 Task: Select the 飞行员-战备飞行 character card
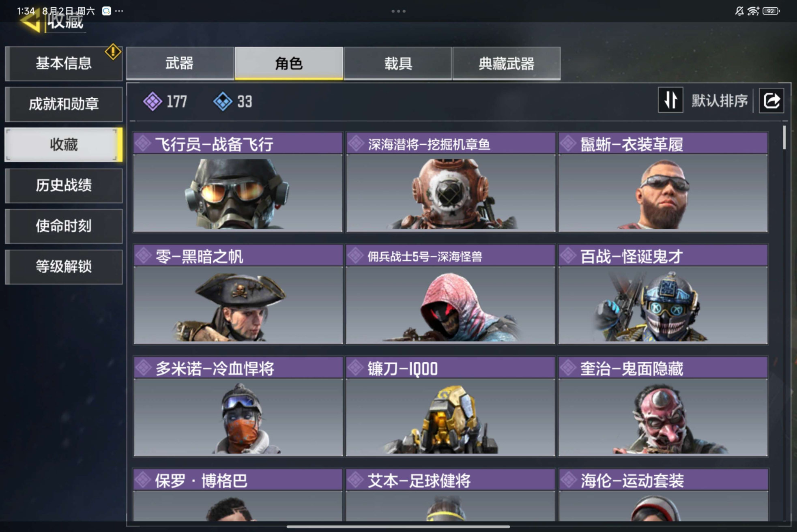[x=238, y=182]
